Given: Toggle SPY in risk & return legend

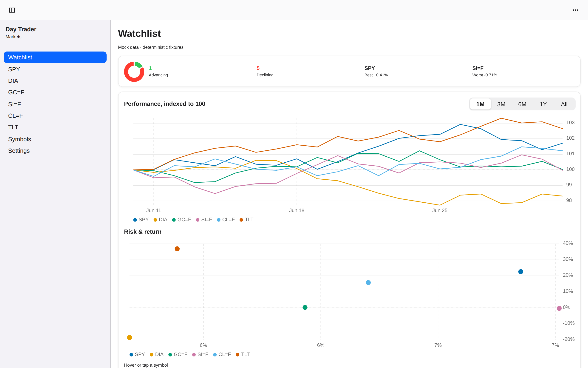Looking at the screenshot, I should click(x=137, y=354).
